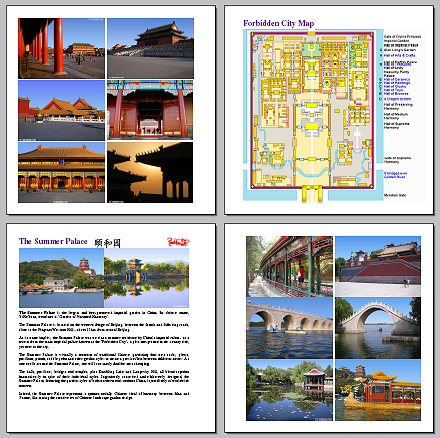Click the Hall of Preserving Harmony label
The width and height of the screenshot is (440, 438).
click(x=398, y=106)
